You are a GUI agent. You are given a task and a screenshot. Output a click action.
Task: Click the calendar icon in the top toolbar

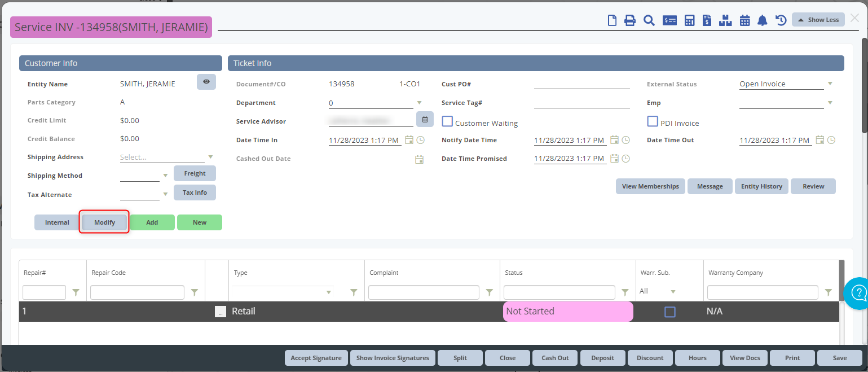point(744,20)
